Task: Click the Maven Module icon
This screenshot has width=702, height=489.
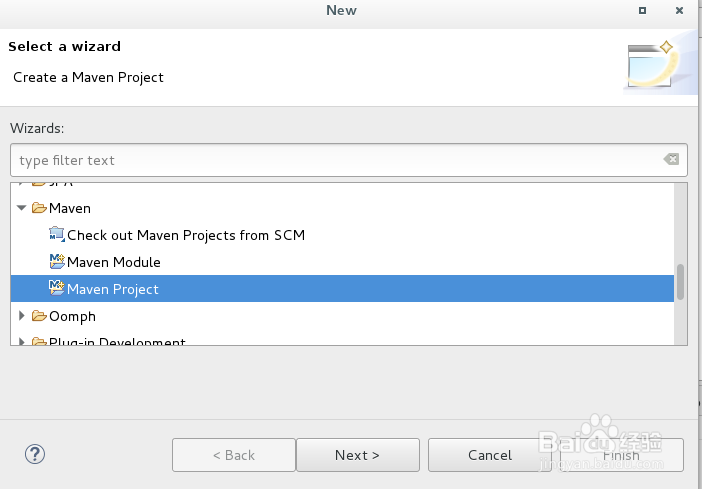Action: coord(56,262)
